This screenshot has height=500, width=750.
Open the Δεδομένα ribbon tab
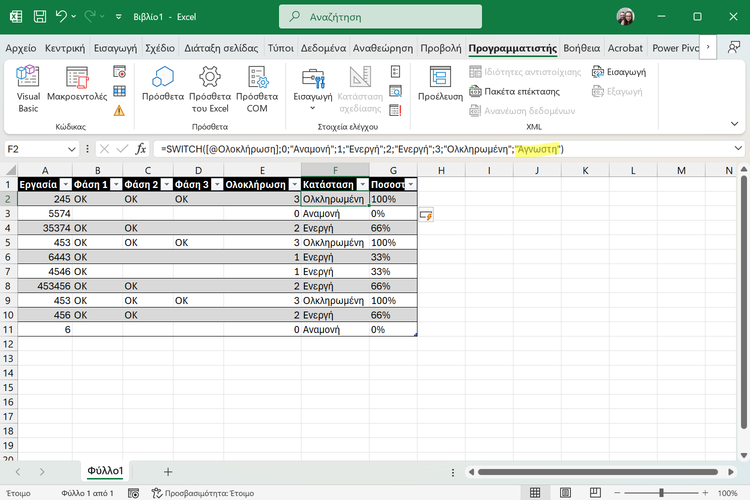click(323, 47)
